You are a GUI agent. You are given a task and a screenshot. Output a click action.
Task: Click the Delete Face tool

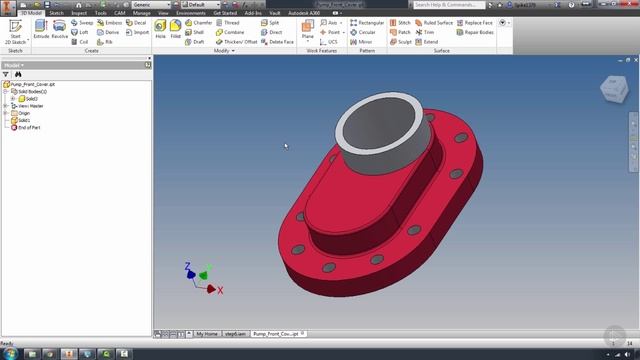pyautogui.click(x=277, y=42)
